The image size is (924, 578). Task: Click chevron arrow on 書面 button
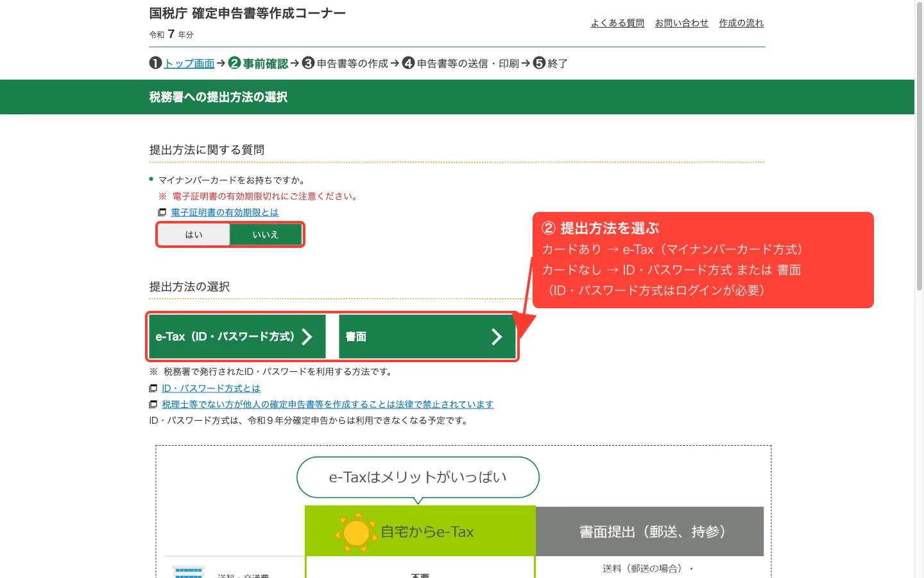(x=497, y=337)
